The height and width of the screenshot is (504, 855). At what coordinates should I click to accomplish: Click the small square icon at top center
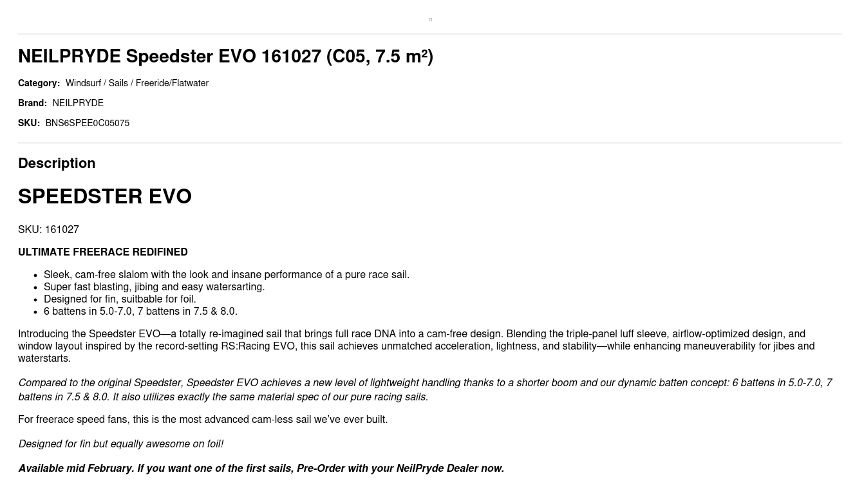430,20
